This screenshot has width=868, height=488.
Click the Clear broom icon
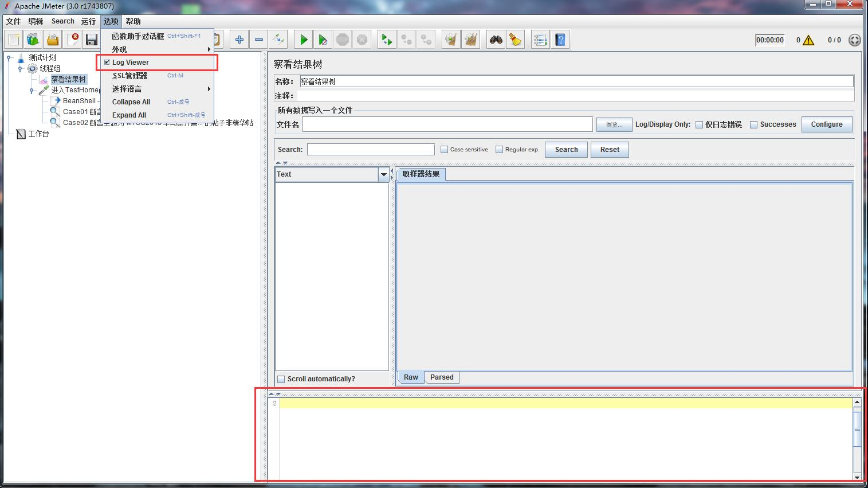(451, 40)
